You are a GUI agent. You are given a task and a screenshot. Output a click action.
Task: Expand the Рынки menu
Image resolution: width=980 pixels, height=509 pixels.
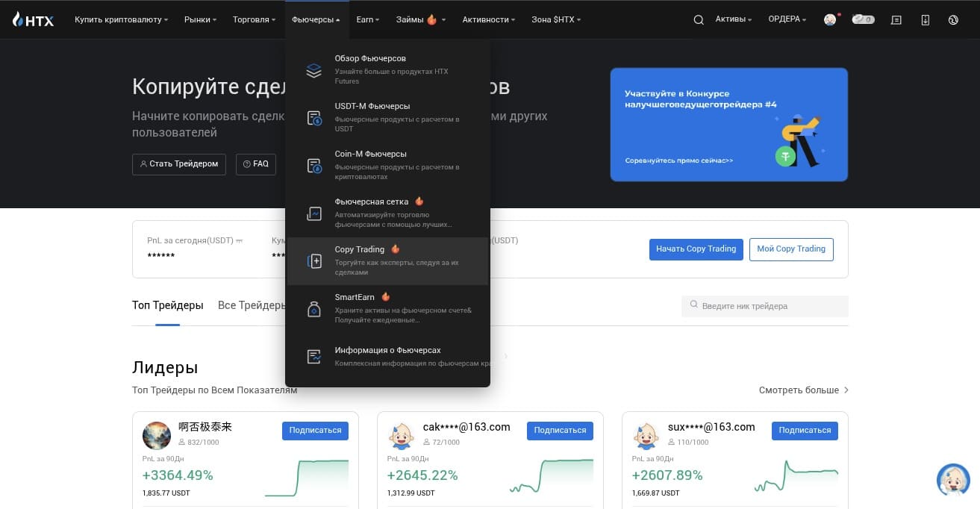(200, 19)
